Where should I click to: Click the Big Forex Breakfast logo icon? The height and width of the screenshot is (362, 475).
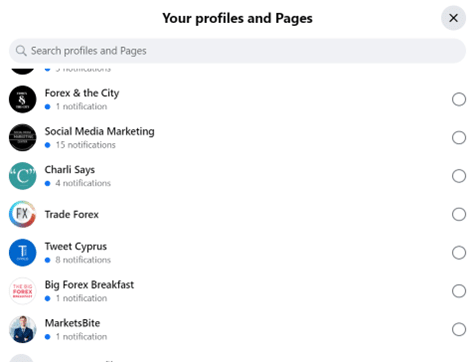click(23, 291)
